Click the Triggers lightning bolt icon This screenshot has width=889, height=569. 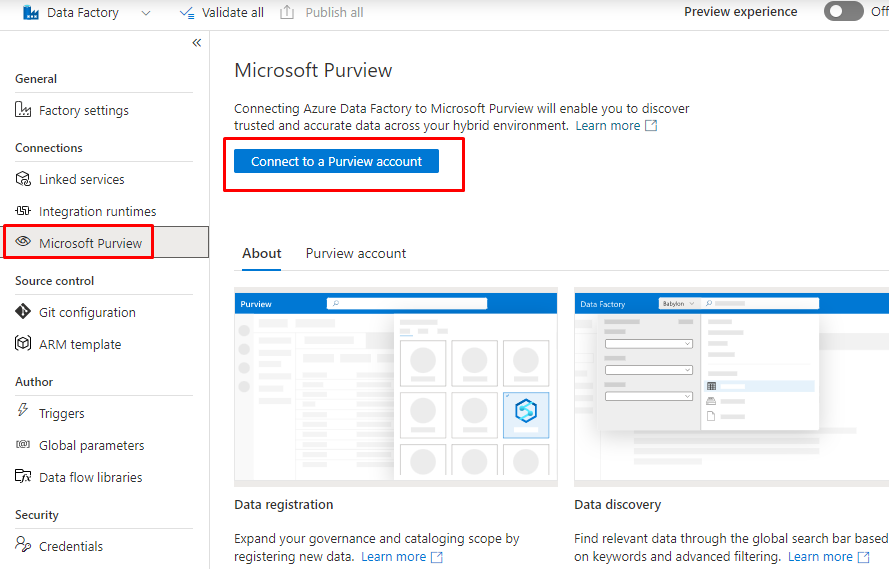(x=23, y=412)
